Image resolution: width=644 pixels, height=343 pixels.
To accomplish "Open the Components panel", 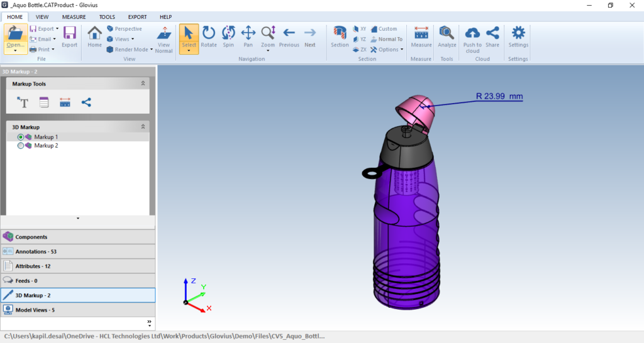I will 78,237.
